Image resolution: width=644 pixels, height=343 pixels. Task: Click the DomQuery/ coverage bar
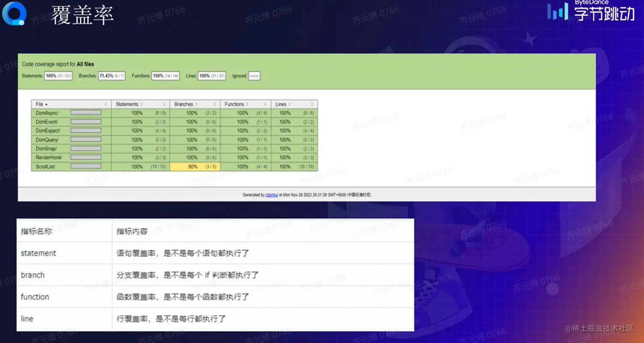coord(86,139)
